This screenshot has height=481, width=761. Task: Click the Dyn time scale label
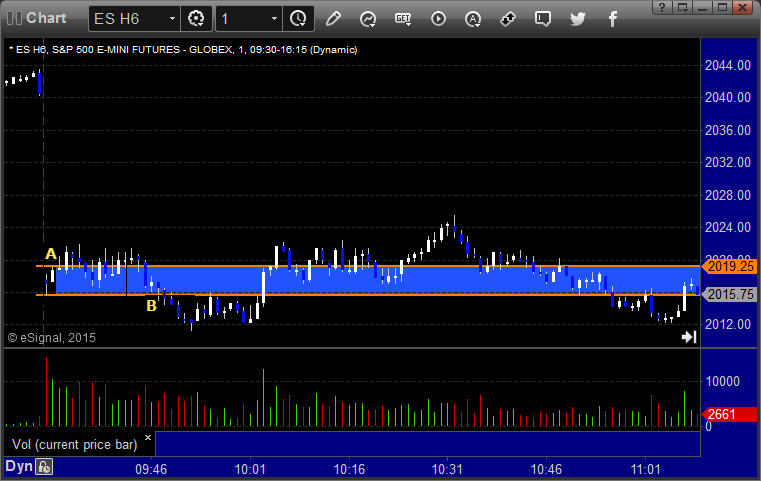tap(19, 466)
